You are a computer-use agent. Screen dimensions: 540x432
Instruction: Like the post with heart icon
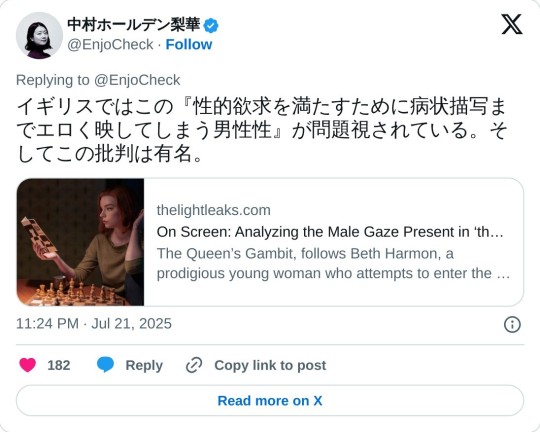click(x=28, y=365)
